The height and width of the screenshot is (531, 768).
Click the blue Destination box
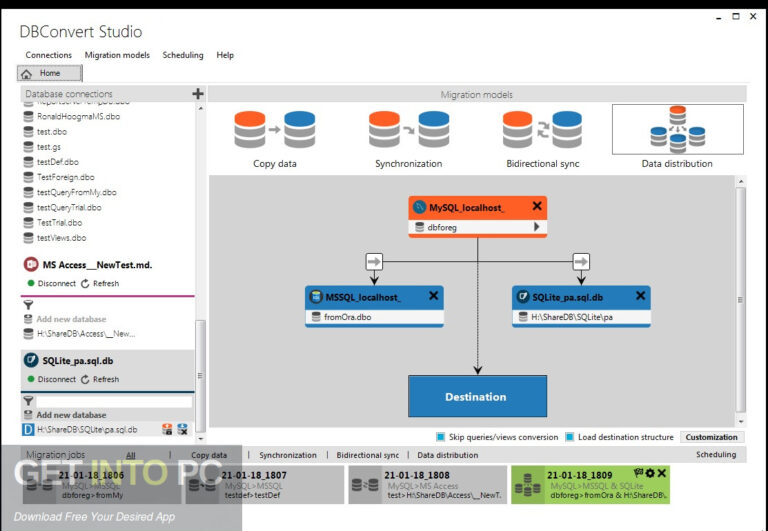point(477,396)
